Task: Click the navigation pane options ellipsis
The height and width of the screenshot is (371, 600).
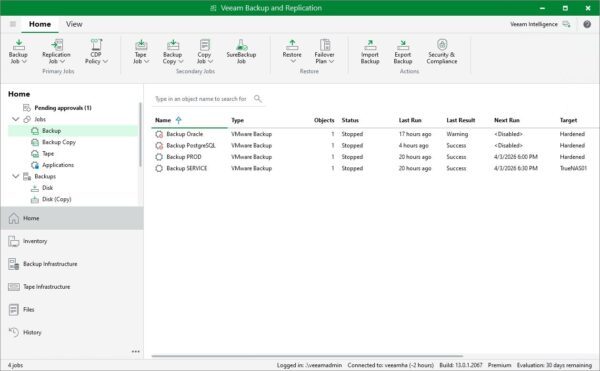Action: (135, 351)
